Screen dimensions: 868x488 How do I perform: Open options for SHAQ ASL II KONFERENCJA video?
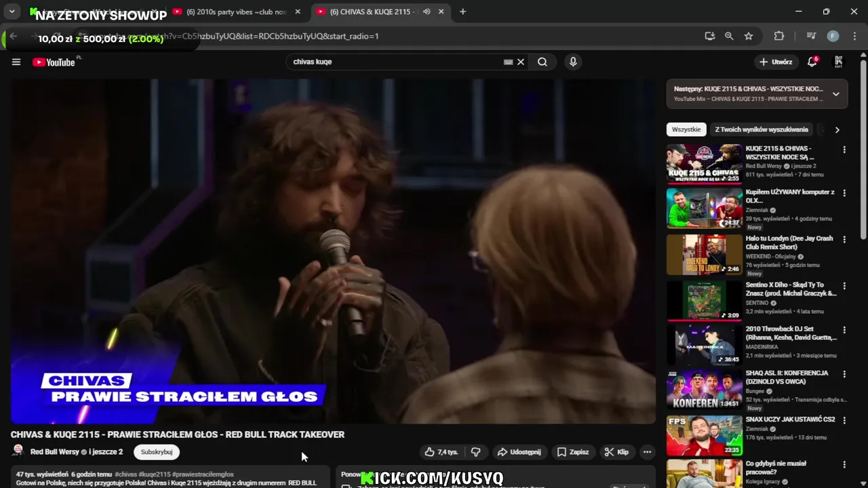click(x=844, y=374)
